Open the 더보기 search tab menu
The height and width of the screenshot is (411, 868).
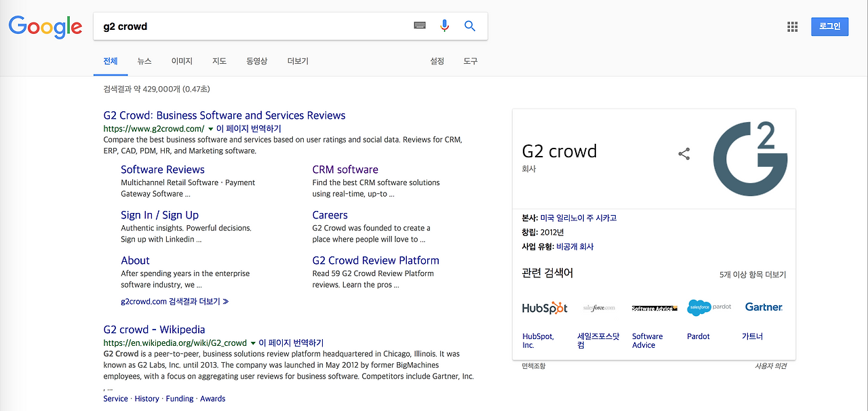click(x=298, y=61)
